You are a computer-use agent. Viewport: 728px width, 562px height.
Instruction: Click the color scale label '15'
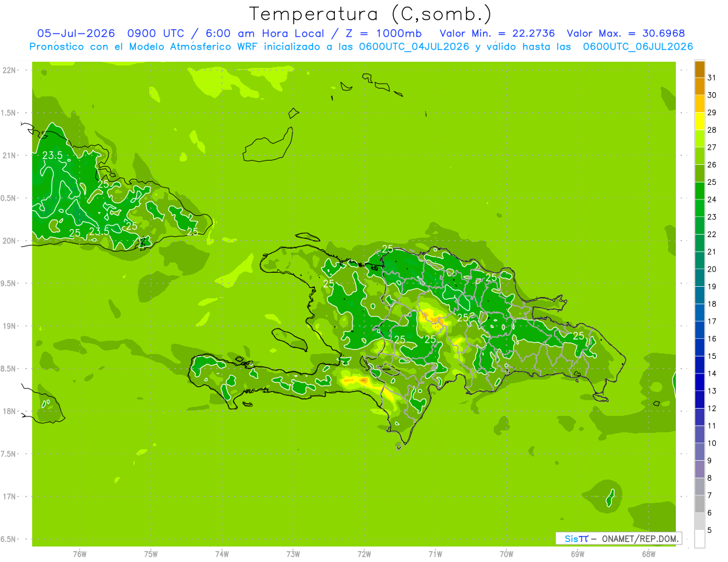712,356
